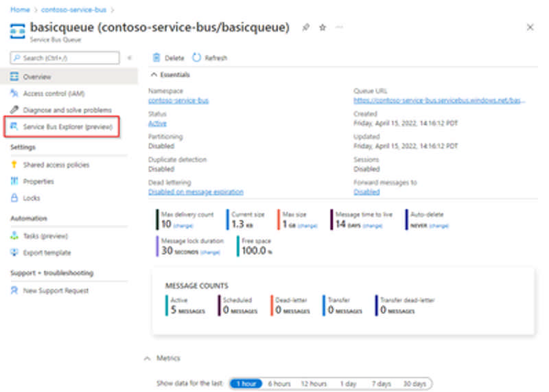
Task: Open Service Bus Explorer (preview)
Action: coord(67,127)
